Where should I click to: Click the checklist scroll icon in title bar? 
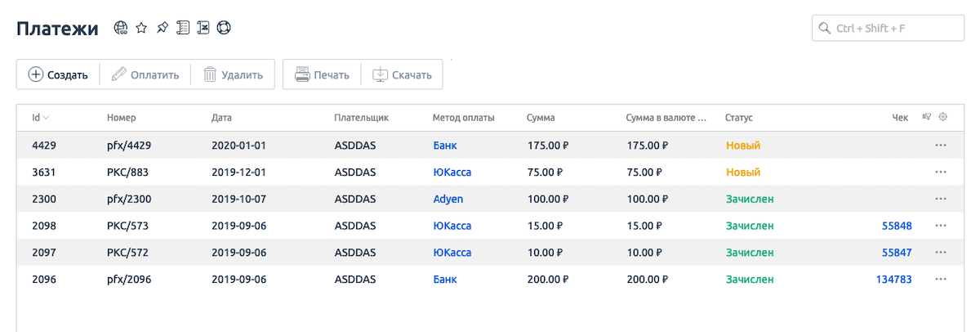coord(183,29)
